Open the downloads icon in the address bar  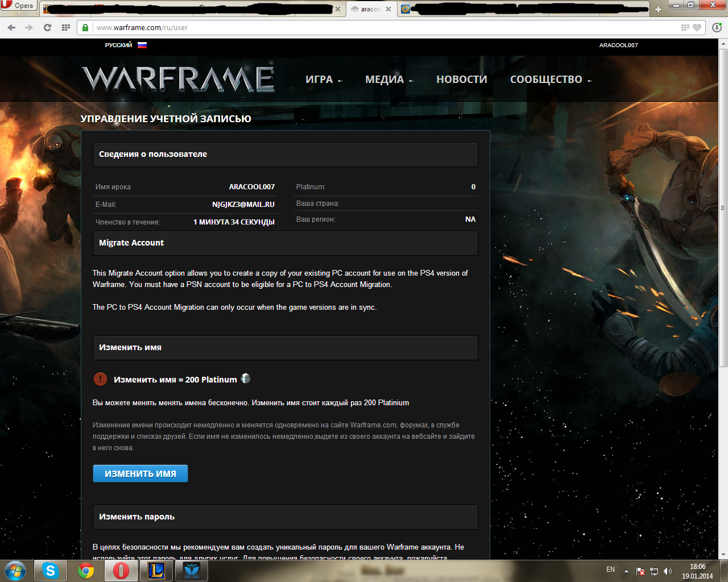[717, 27]
